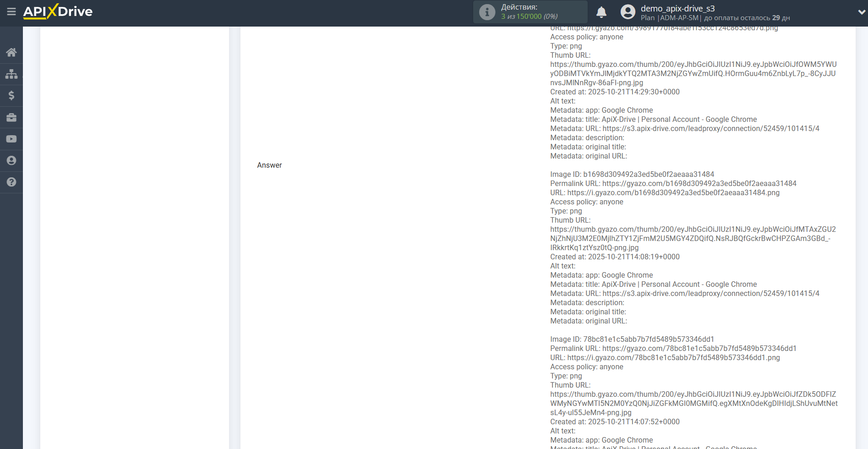Select Image ID 78bc81e1c5abb7b7fd5489b573346dd1 line

pos(632,339)
